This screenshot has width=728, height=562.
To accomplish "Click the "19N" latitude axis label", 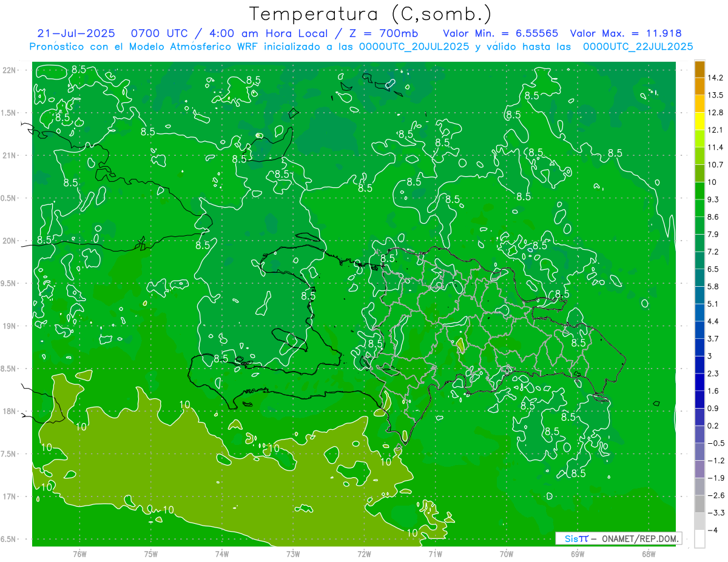I will point(10,326).
